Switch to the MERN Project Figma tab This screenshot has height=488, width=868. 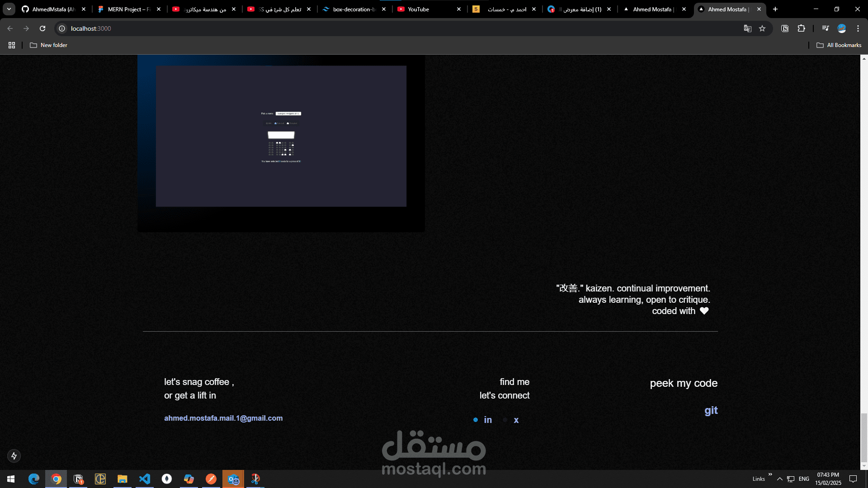coord(129,9)
